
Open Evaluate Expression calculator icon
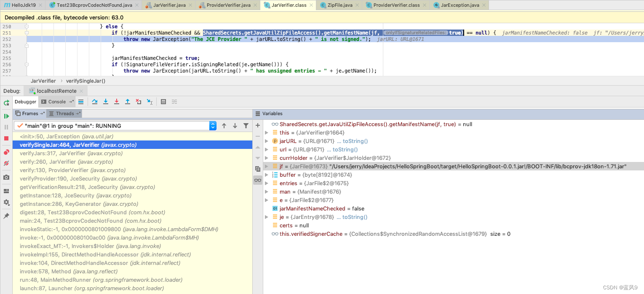163,102
